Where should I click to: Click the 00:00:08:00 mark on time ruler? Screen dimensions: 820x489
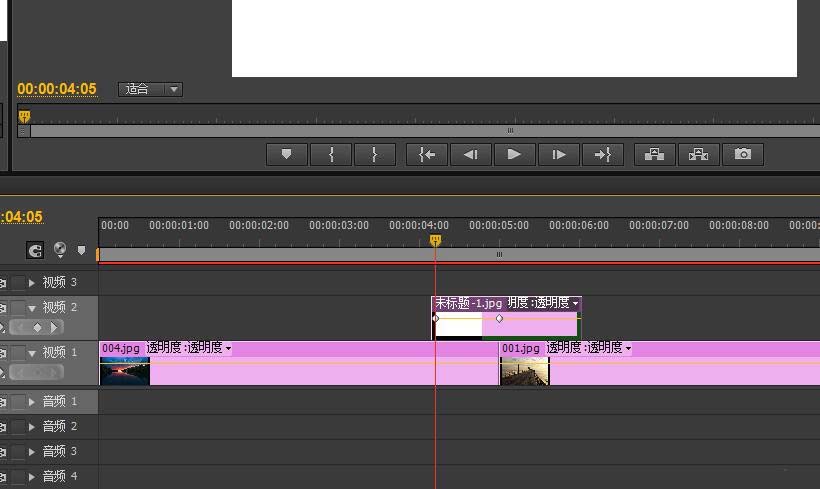click(x=739, y=225)
